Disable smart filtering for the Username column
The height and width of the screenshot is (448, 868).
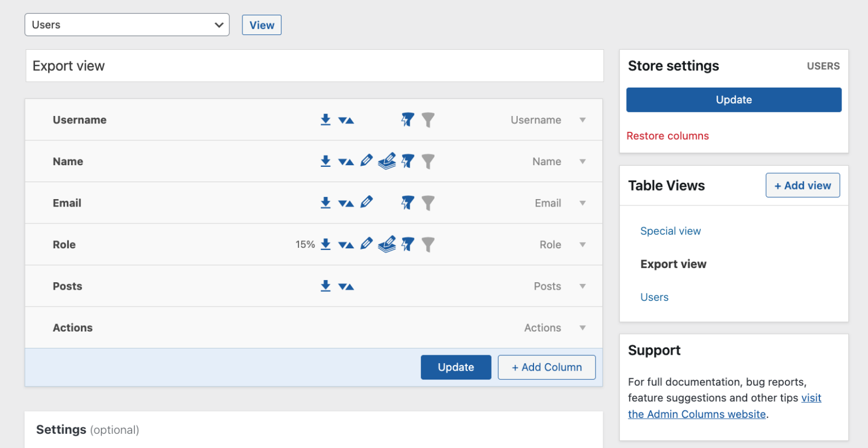[x=407, y=119]
